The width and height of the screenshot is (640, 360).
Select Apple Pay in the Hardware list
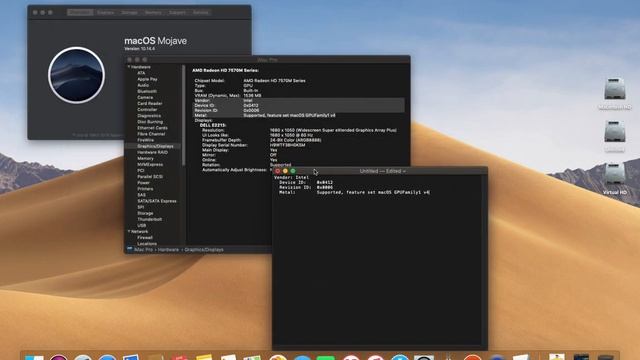click(x=147, y=79)
